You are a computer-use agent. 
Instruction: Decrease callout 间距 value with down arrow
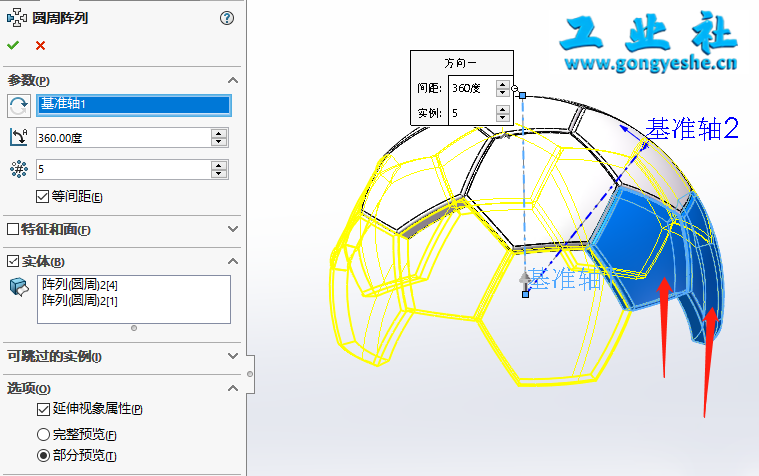coord(502,92)
